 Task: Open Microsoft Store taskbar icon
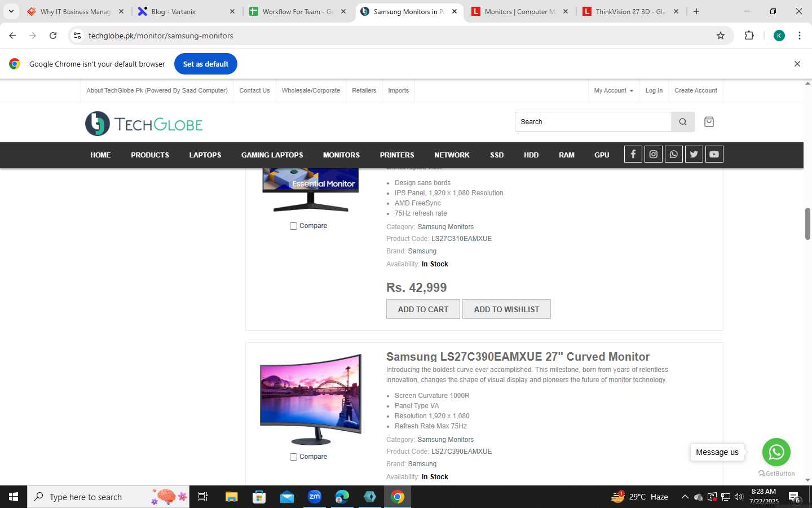[259, 497]
